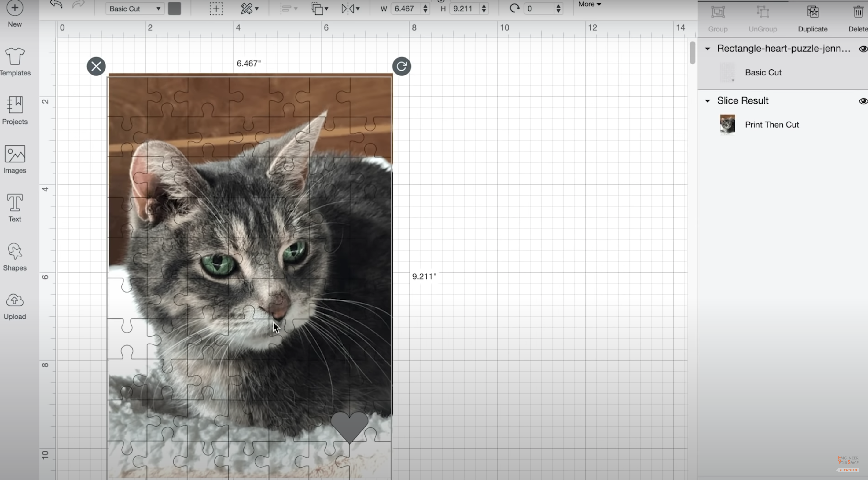Click the rotate handle on the selection

[x=401, y=66]
